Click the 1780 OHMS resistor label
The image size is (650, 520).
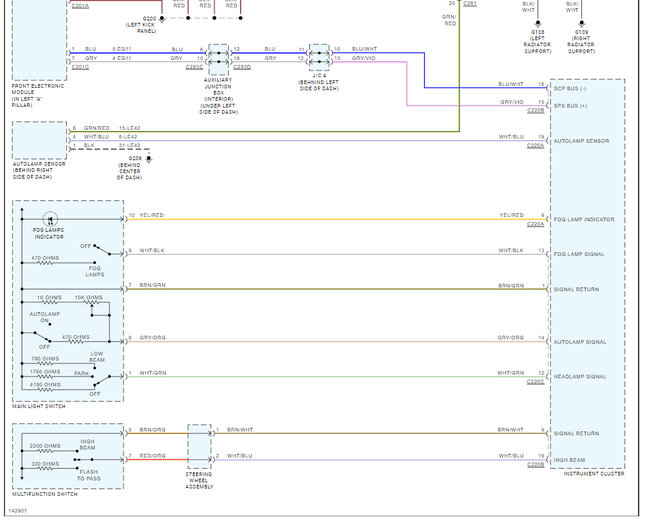(x=45, y=372)
